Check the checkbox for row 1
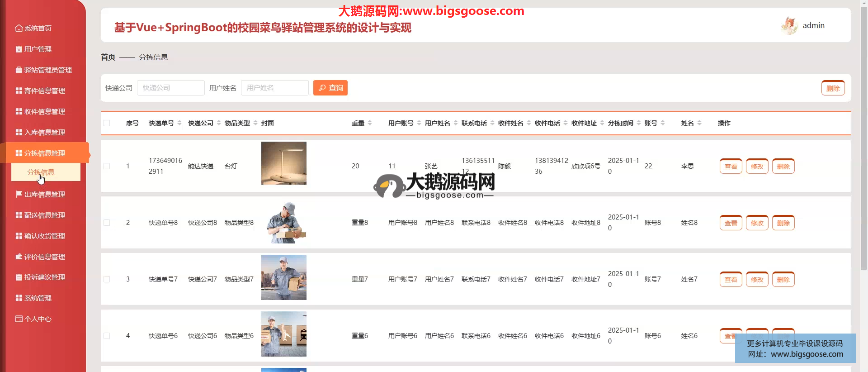This screenshot has height=372, width=868. tap(107, 166)
